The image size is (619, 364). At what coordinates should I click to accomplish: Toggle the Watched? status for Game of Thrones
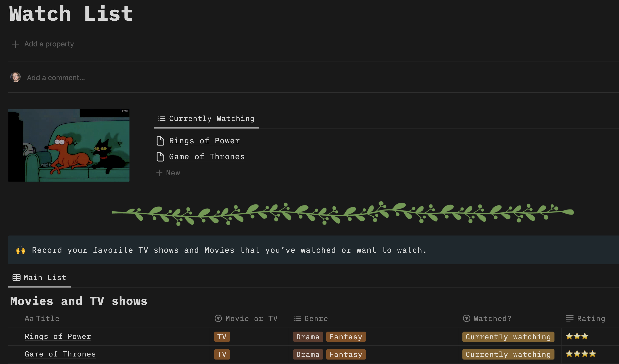[x=509, y=354]
